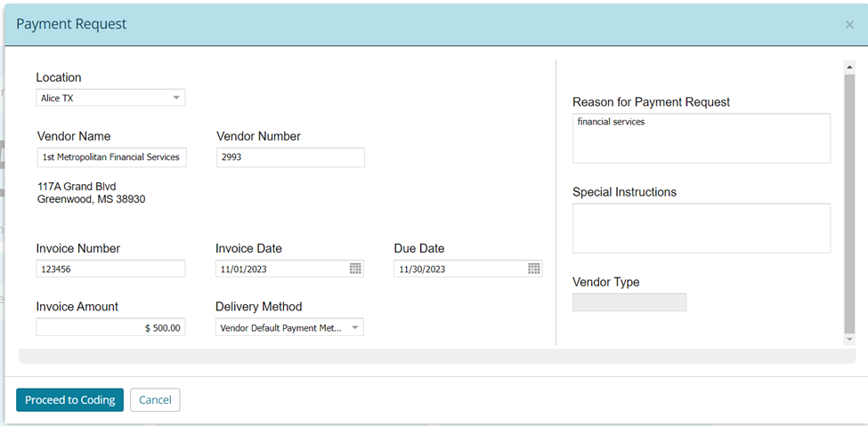The width and height of the screenshot is (868, 426).
Task: Open the Due Date calendar picker
Action: 534,269
